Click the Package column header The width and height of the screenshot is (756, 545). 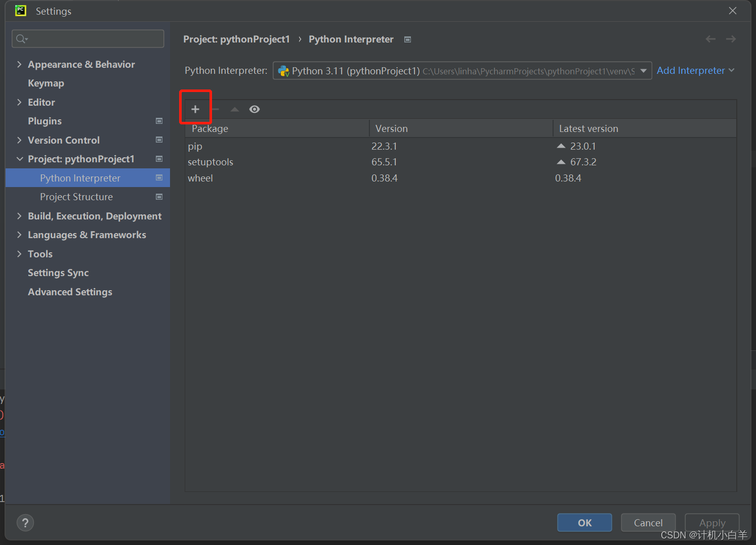pyautogui.click(x=277, y=128)
